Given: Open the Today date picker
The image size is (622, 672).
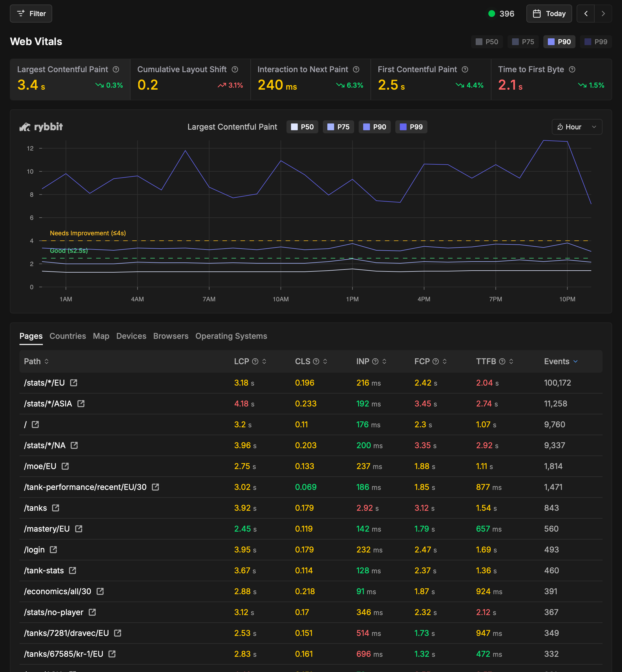Looking at the screenshot, I should tap(549, 14).
